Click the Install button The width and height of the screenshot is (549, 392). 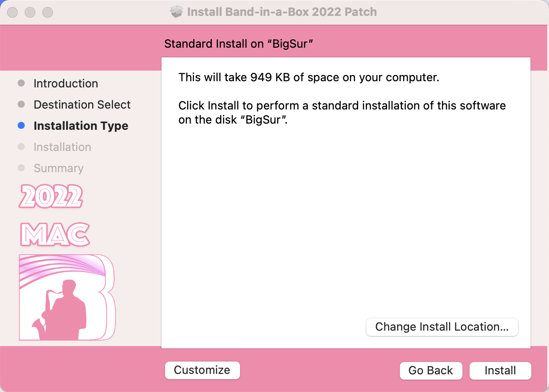click(500, 370)
